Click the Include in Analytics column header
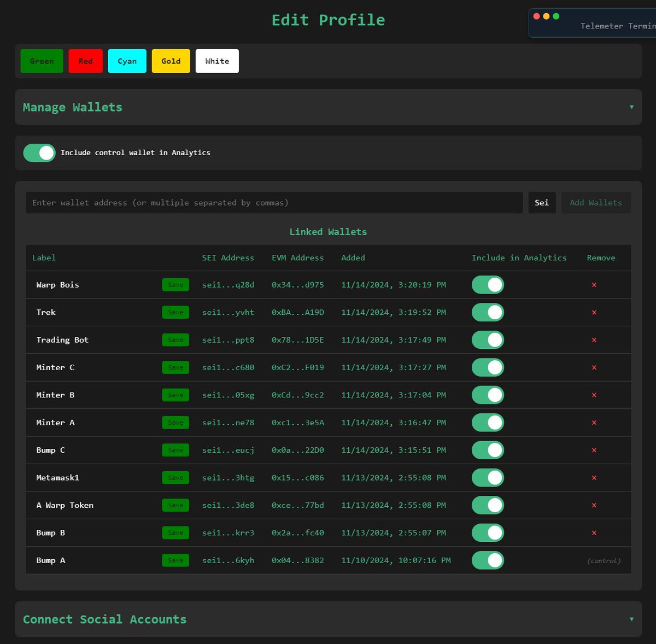 tap(519, 258)
